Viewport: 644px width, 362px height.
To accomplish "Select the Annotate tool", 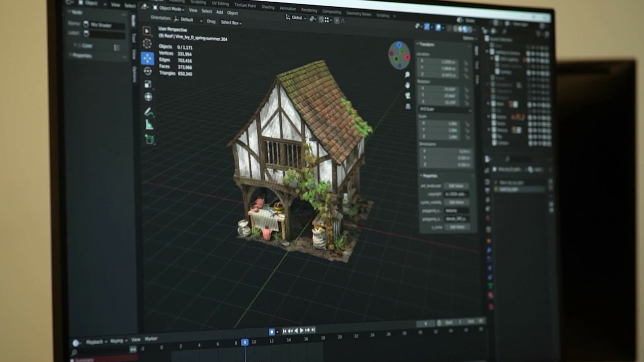I will 149,112.
